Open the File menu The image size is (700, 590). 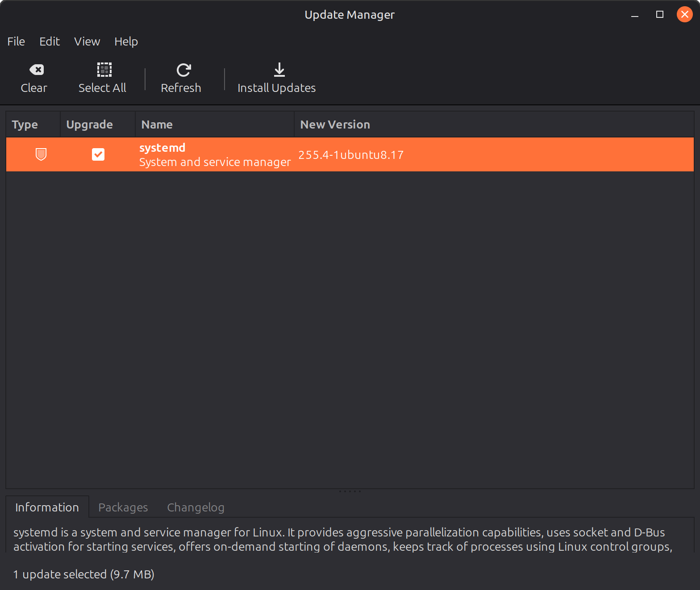[x=16, y=42]
